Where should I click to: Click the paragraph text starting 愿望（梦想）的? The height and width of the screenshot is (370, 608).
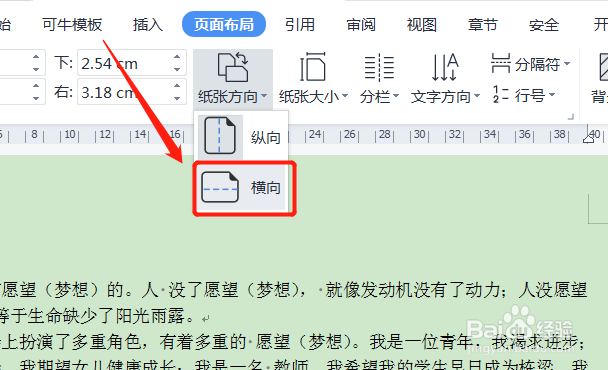294,290
